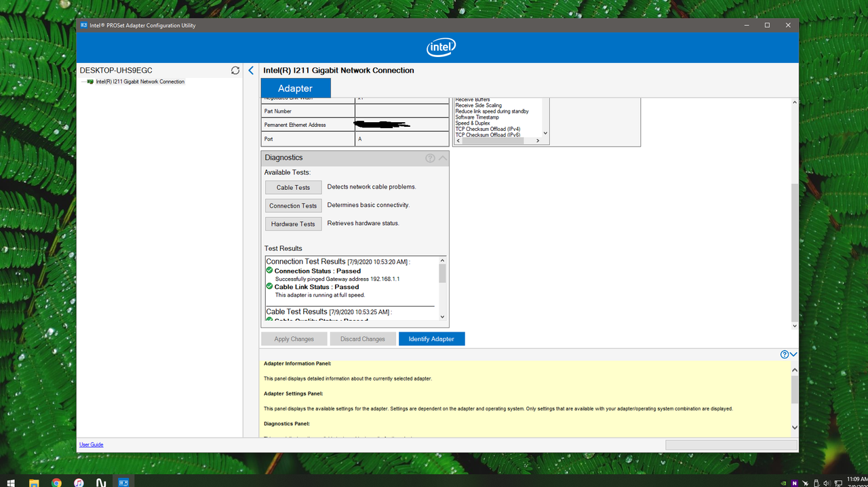Viewport: 868px width, 487px height.
Task: Select Intel(R) I211 Gigabit Network Connection tree item
Action: pos(140,81)
